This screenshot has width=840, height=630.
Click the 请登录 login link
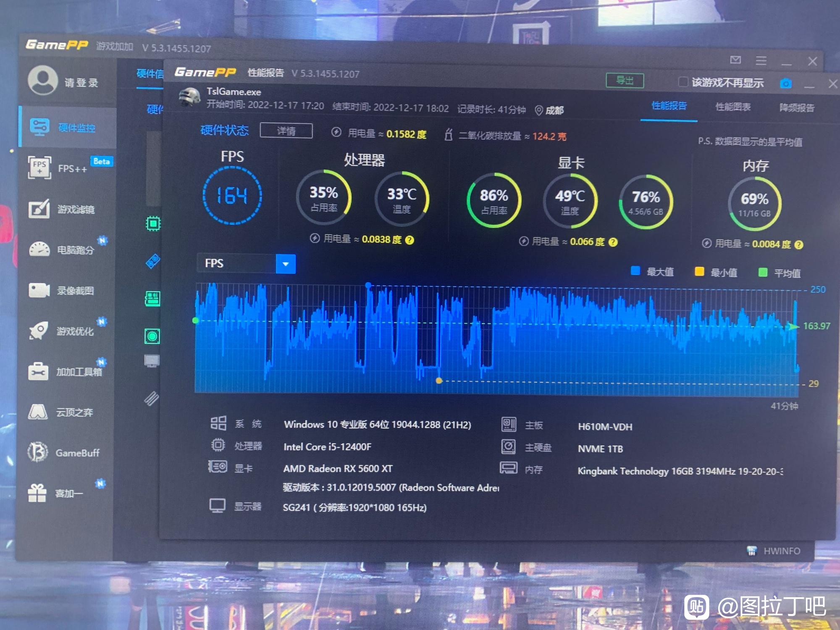click(81, 82)
